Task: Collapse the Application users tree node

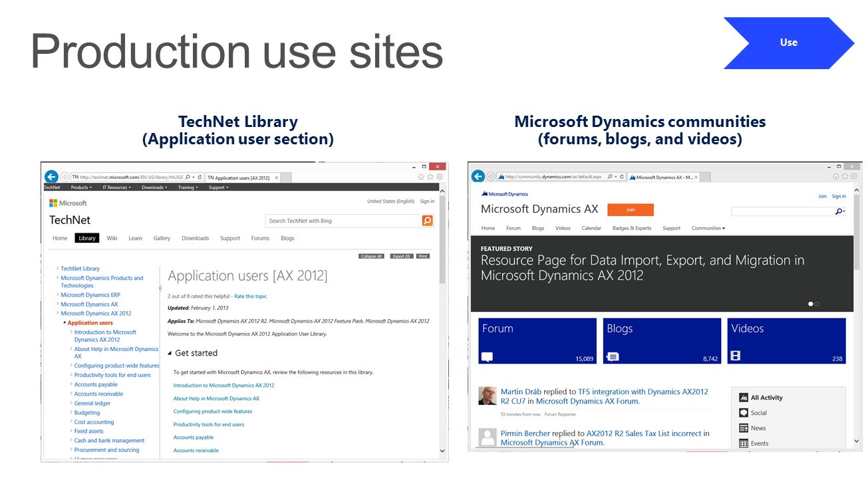Action: (x=65, y=323)
